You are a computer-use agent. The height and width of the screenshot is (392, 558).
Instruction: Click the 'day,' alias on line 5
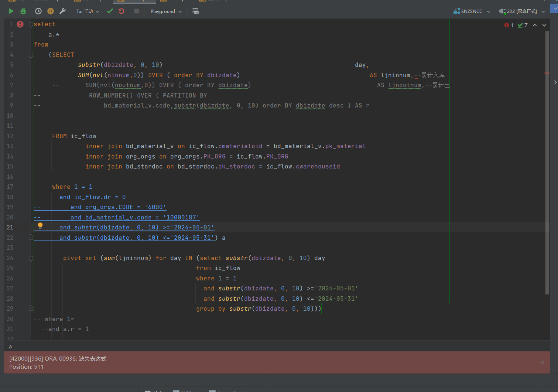362,65
